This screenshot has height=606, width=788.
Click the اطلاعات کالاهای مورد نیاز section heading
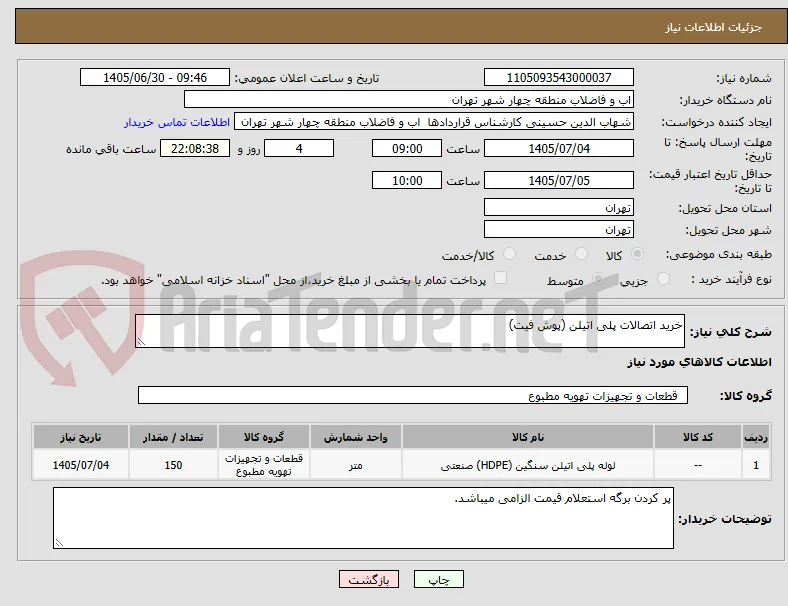[699, 362]
